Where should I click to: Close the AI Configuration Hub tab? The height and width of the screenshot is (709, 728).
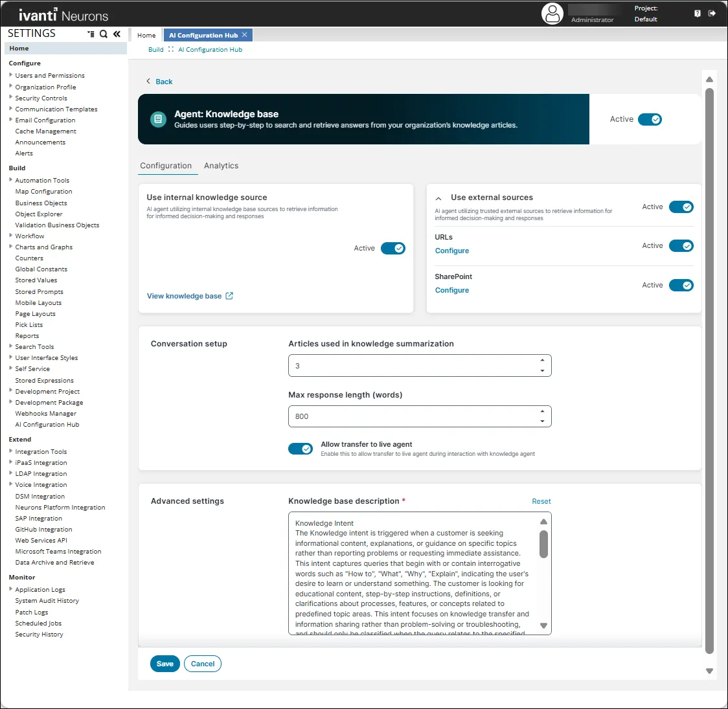245,35
